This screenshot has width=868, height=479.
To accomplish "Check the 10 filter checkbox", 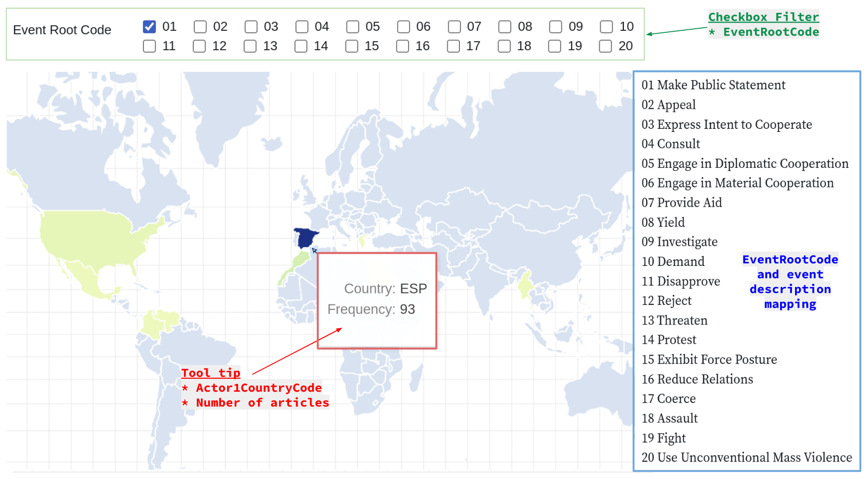I will point(606,27).
